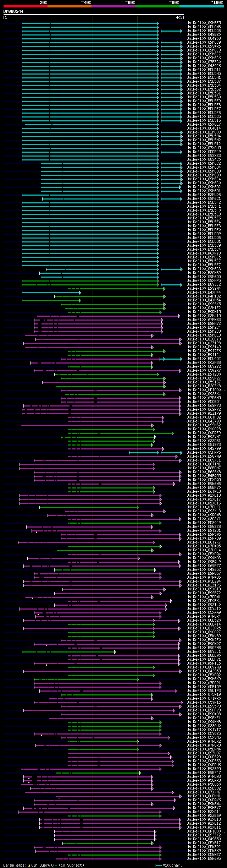Image resolution: width=227 pixels, height=868 pixels.
Task: Select the UniRef100_A2ZE69 label
Action: coord(204,815)
